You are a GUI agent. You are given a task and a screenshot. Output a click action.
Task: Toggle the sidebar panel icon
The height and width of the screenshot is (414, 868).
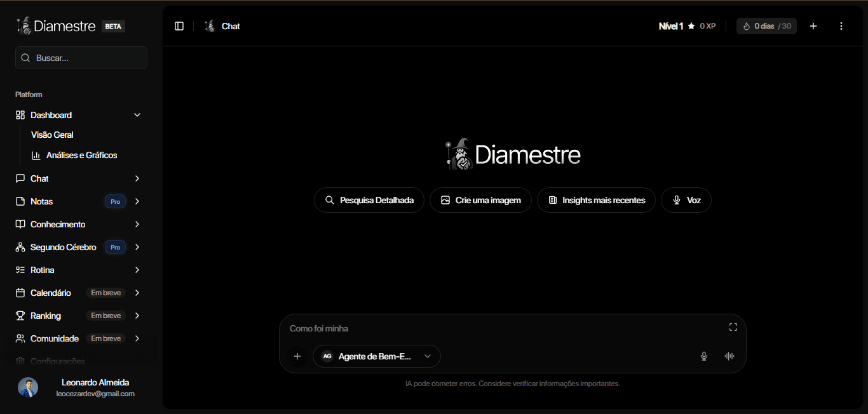(x=179, y=26)
